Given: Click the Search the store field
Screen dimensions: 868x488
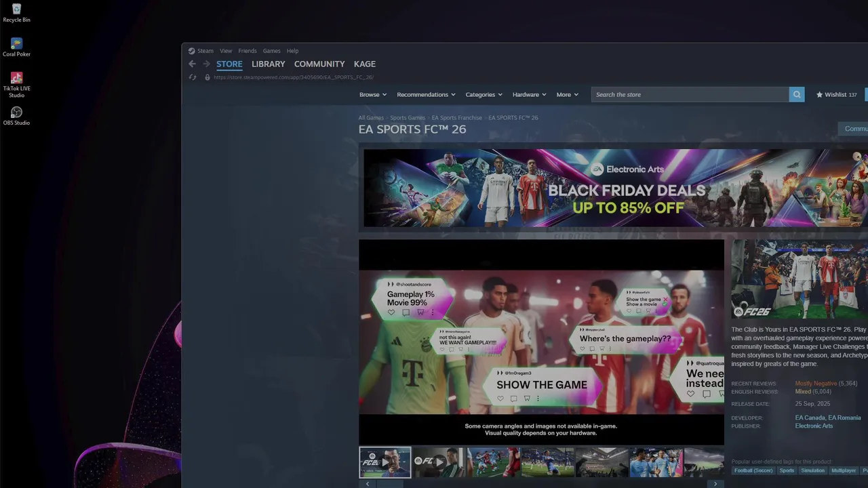Looking at the screenshot, I should 690,95.
